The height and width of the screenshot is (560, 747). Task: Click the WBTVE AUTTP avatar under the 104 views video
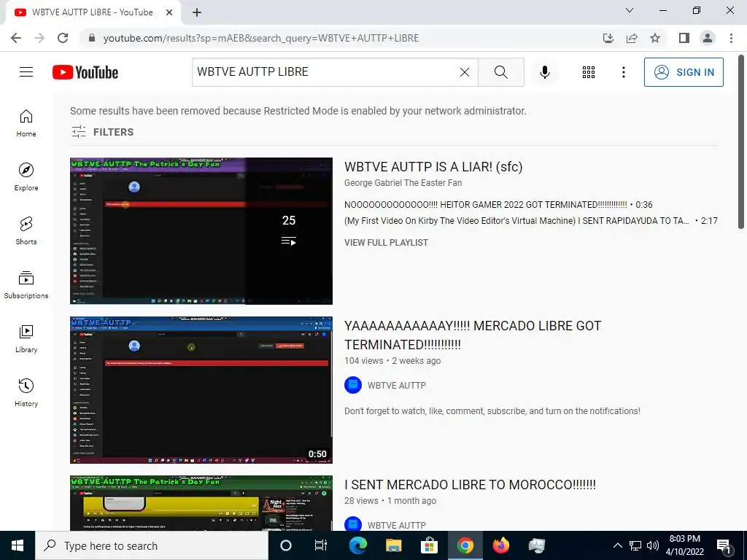353,385
